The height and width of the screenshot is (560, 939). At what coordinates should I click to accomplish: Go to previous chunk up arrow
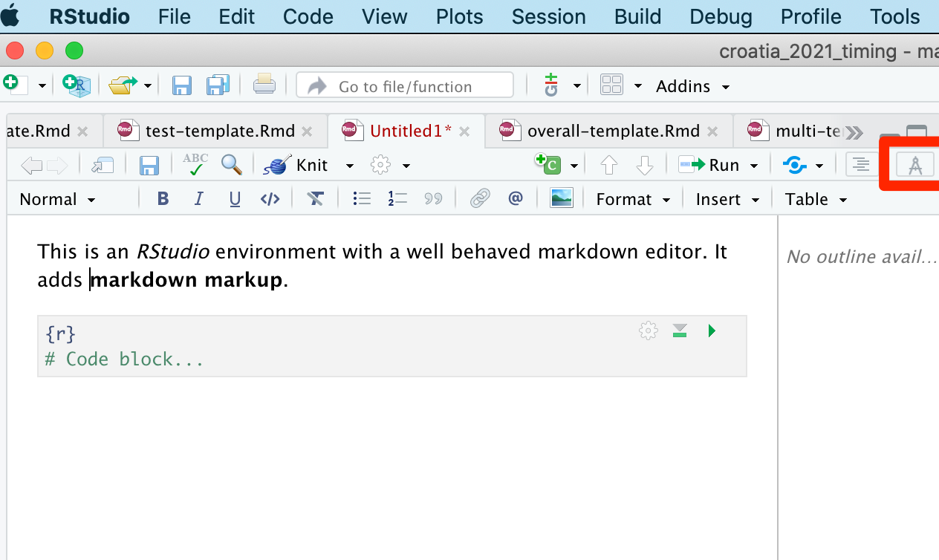point(609,165)
